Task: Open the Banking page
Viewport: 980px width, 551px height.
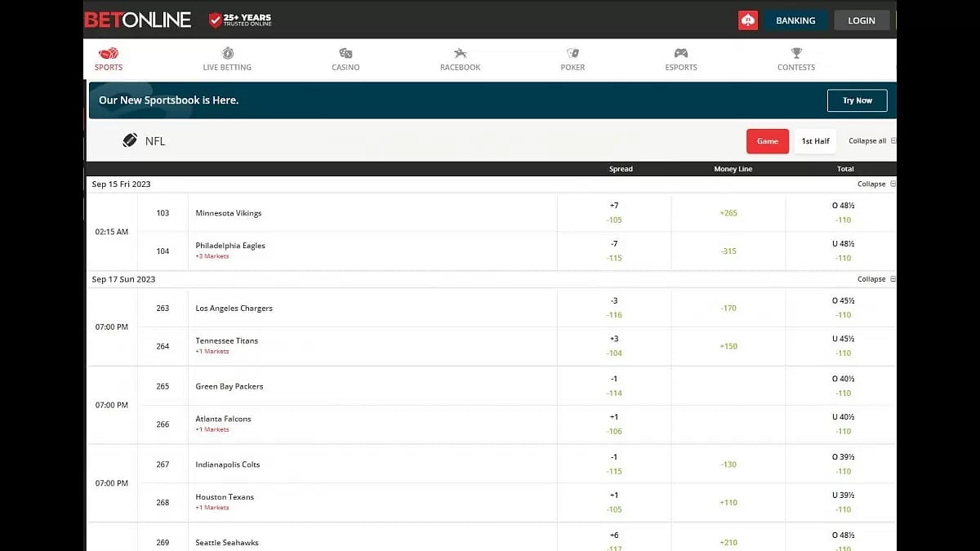Action: [x=795, y=20]
